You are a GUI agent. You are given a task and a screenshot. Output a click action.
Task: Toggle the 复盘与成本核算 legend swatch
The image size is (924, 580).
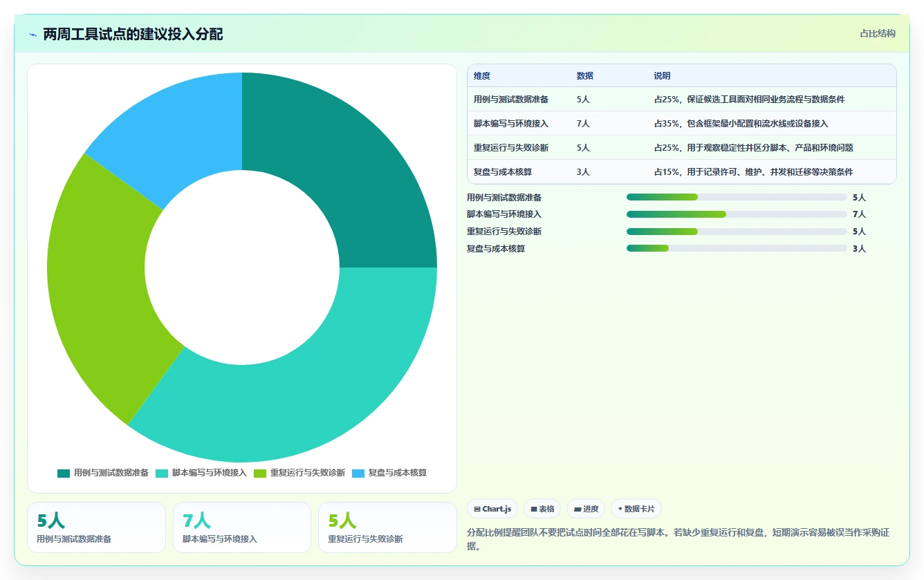358,473
